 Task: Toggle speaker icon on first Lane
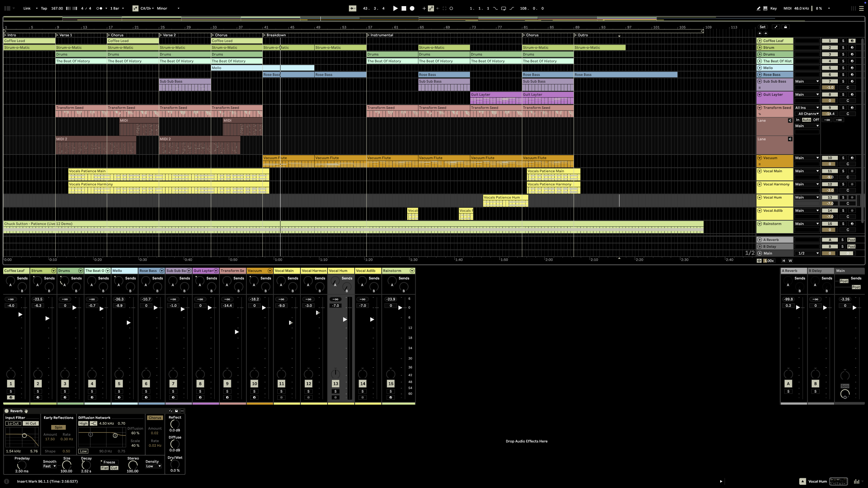pos(790,121)
